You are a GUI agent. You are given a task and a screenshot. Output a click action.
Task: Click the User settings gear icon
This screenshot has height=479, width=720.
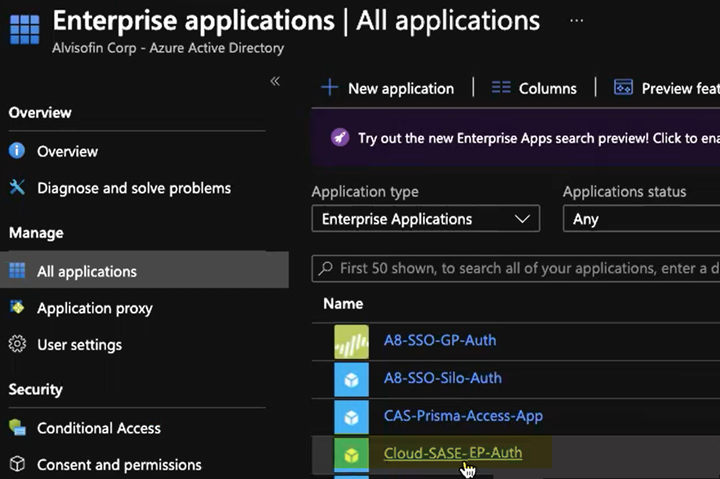click(17, 345)
